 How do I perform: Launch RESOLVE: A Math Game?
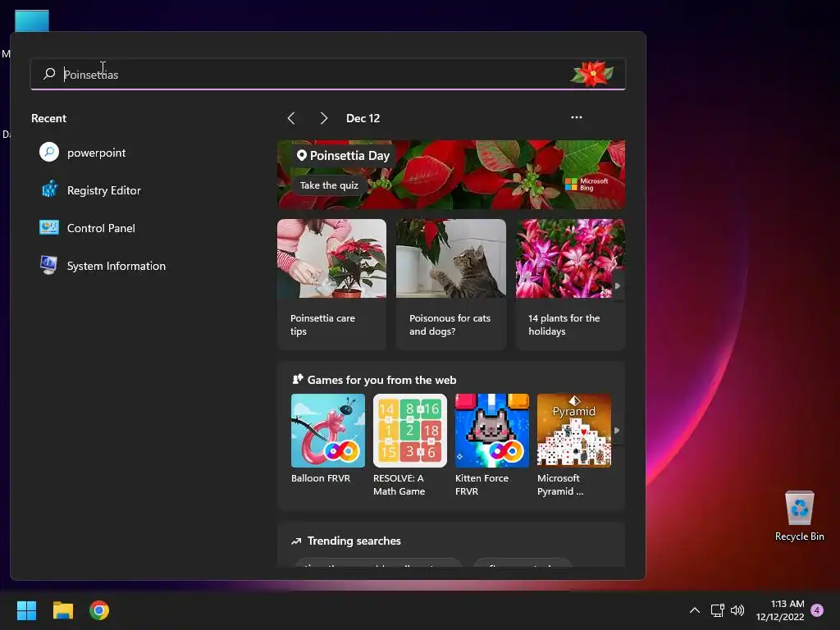(x=410, y=445)
